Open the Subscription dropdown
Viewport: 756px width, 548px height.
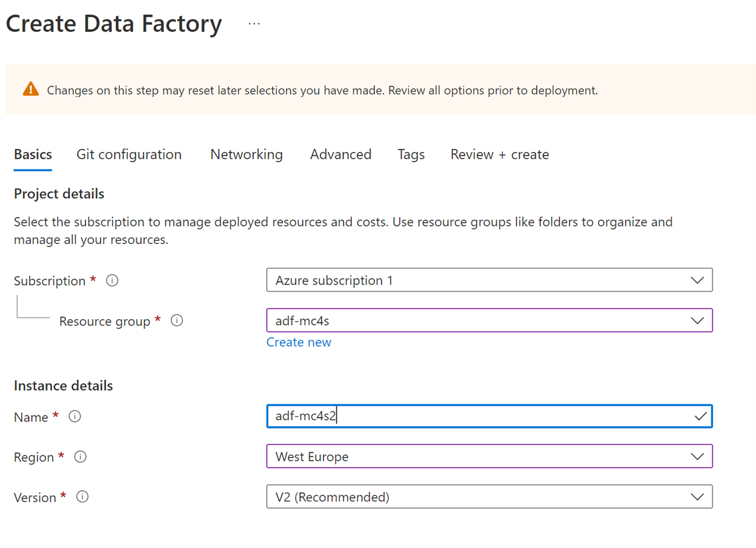pos(489,280)
